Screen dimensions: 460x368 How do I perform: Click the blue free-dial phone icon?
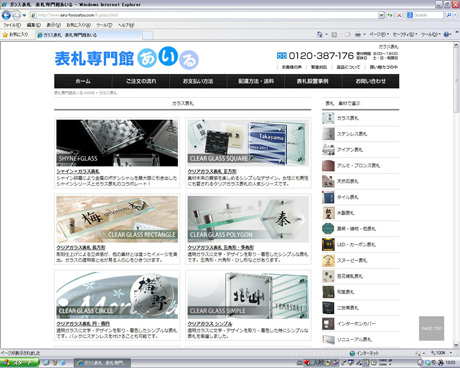click(x=282, y=56)
